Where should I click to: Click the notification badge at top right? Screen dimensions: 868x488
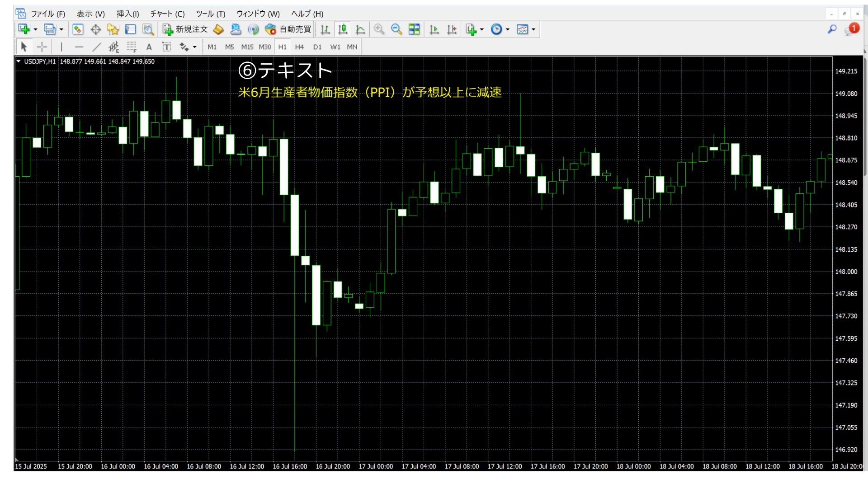point(853,28)
